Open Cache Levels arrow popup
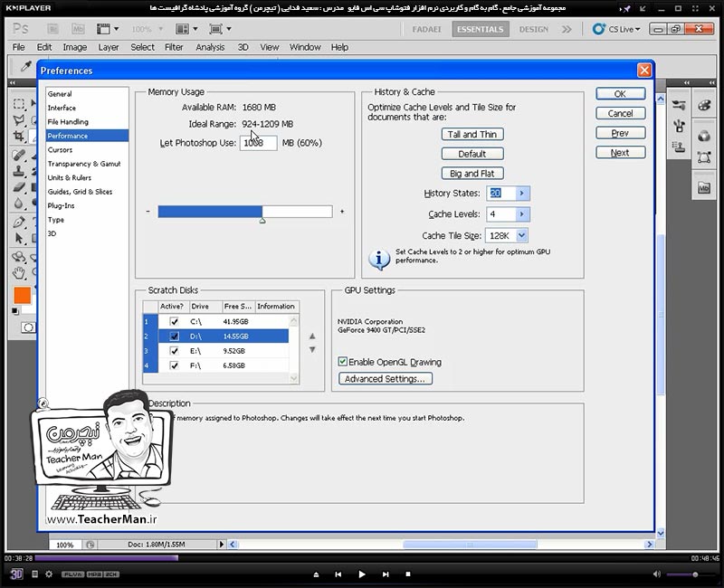724x588 pixels. 522,214
